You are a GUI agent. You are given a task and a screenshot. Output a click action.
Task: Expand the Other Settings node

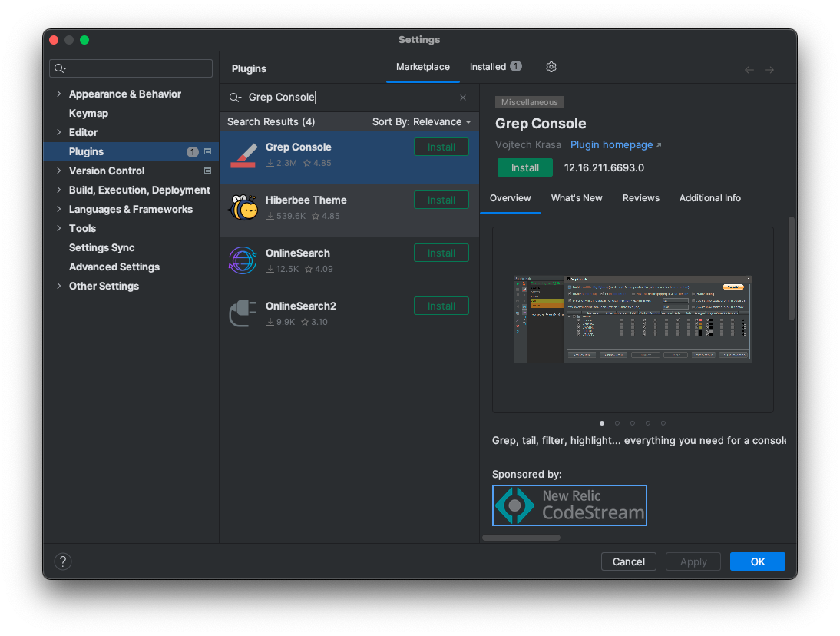pos(59,286)
